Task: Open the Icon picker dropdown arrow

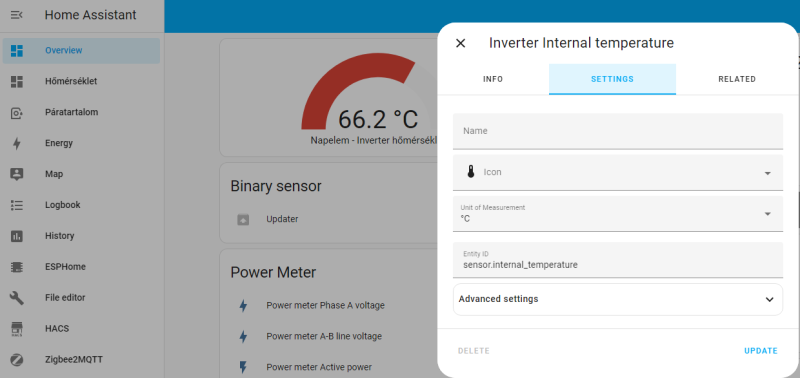Action: (767, 173)
